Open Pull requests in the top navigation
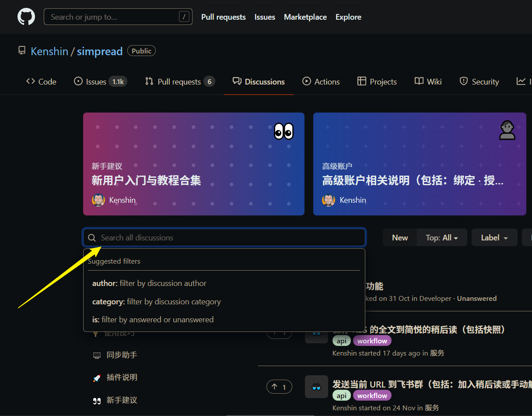This screenshot has height=416, width=532. (x=224, y=17)
